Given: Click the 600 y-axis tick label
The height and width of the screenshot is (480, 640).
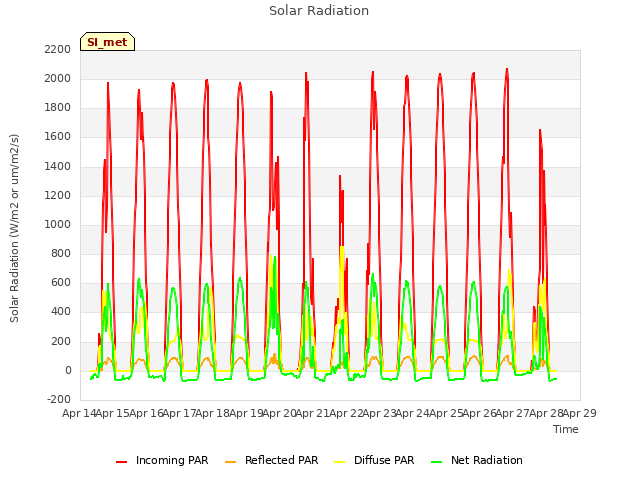Looking at the screenshot, I should 61,282.
